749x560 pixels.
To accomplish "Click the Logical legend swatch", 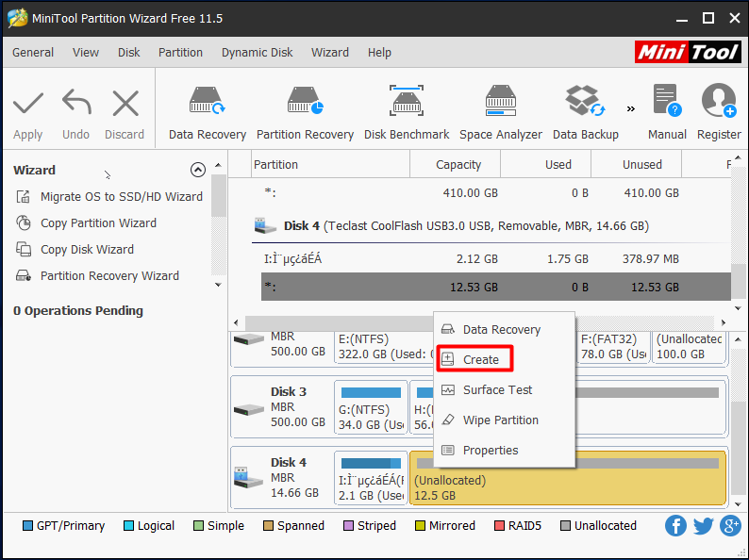I will pos(128,526).
